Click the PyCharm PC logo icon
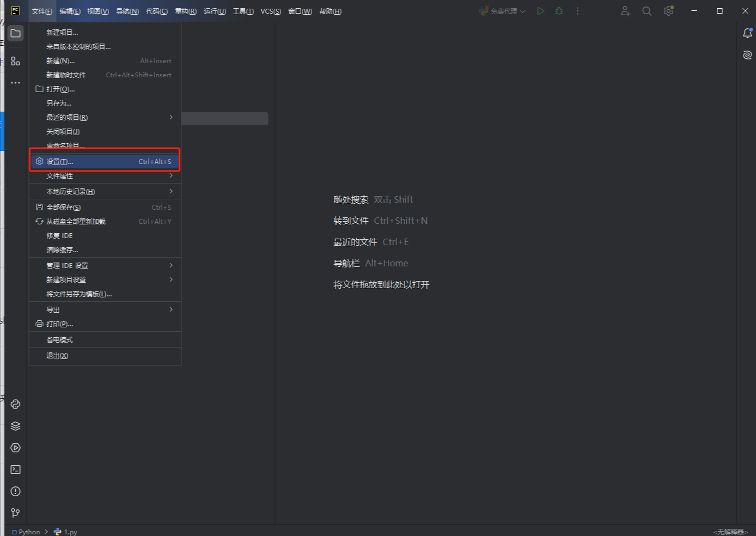The image size is (756, 536). (15, 11)
